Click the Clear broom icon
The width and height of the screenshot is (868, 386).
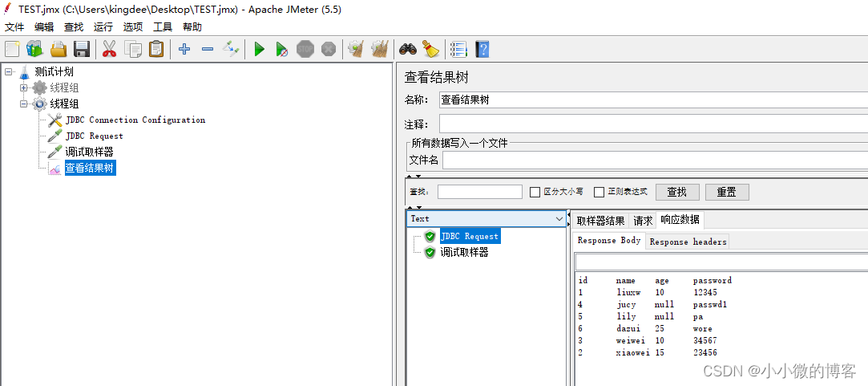tap(355, 50)
